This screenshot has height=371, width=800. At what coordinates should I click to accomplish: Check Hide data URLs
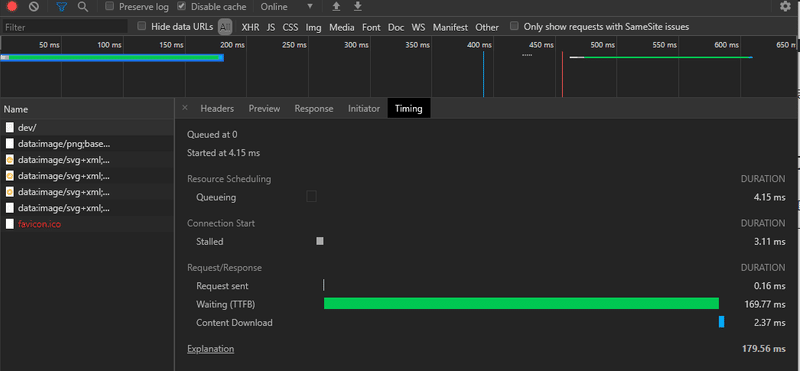tap(142, 26)
